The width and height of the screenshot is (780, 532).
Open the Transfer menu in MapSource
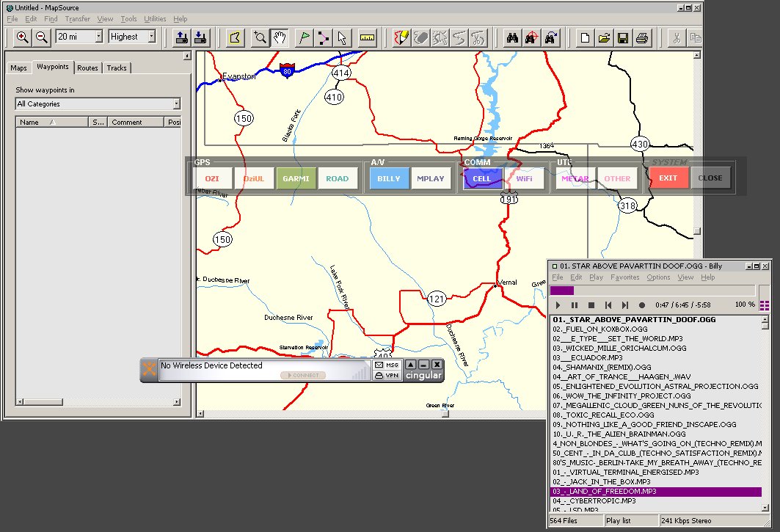click(x=78, y=19)
